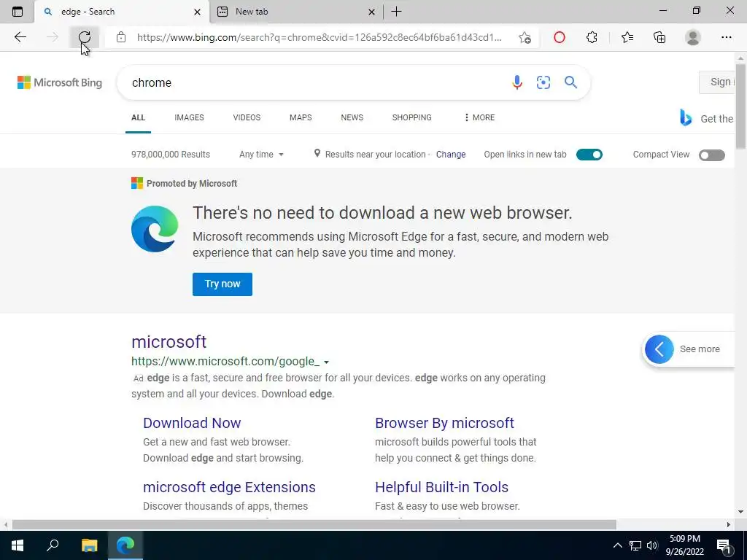This screenshot has height=560, width=747.
Task: Switch to the NEWS tab
Action: click(352, 117)
